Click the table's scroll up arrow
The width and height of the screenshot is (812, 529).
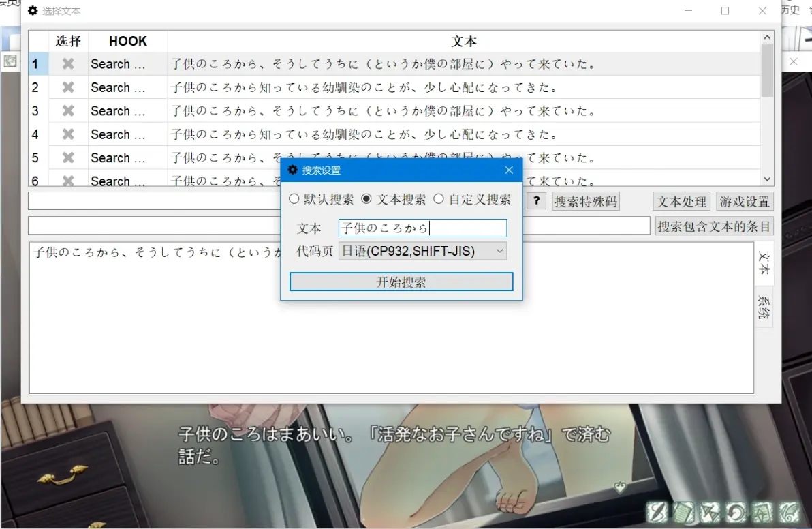[768, 38]
